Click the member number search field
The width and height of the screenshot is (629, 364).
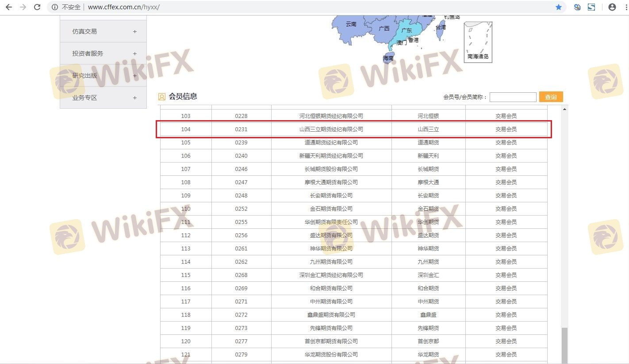[513, 97]
